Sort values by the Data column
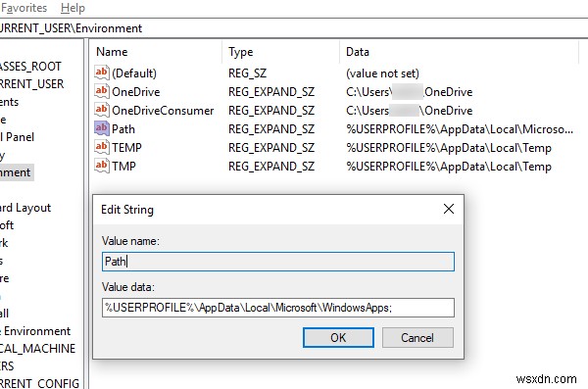 358,52
